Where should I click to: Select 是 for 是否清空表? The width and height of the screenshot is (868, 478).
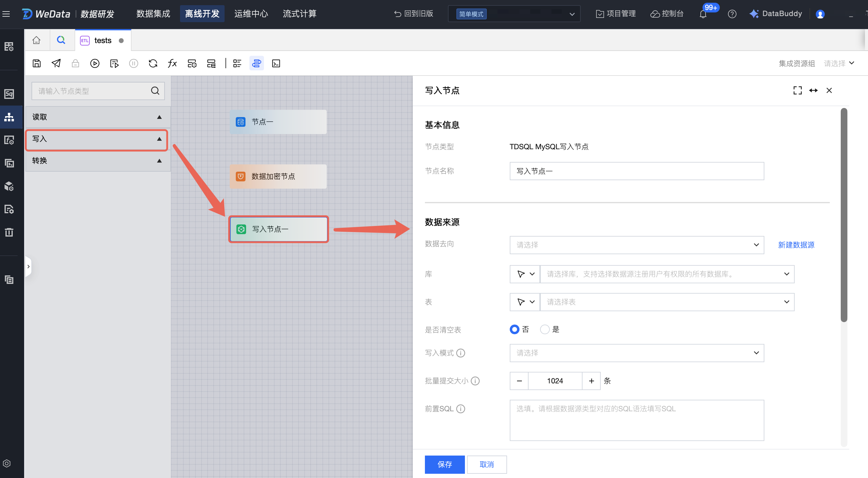coord(545,329)
